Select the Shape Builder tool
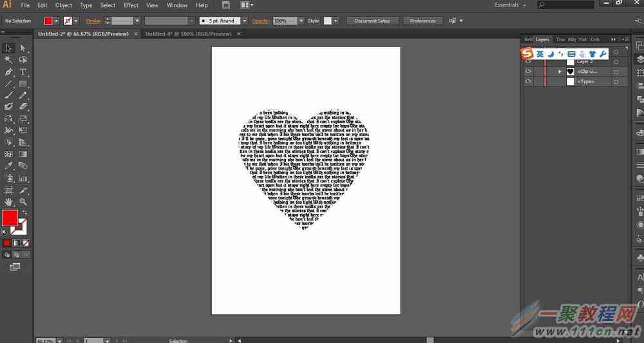The height and width of the screenshot is (343, 644). [8, 142]
